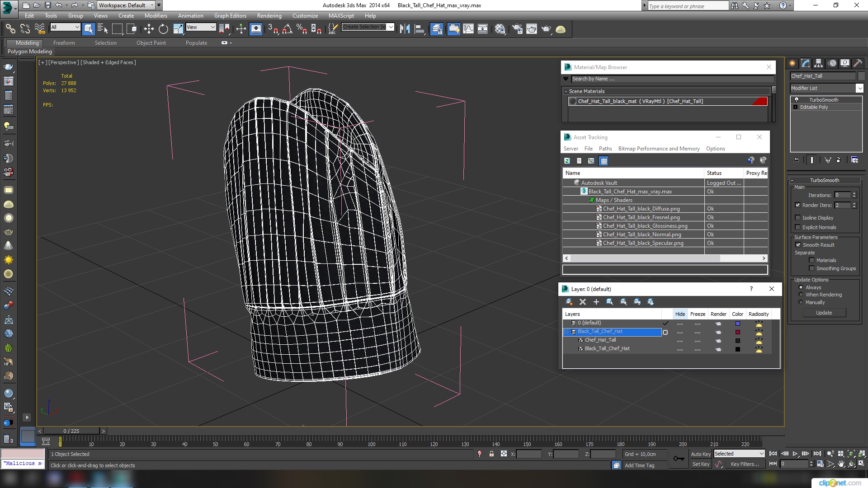Open the Modify command panel tab
The height and width of the screenshot is (488, 868).
[x=805, y=63]
